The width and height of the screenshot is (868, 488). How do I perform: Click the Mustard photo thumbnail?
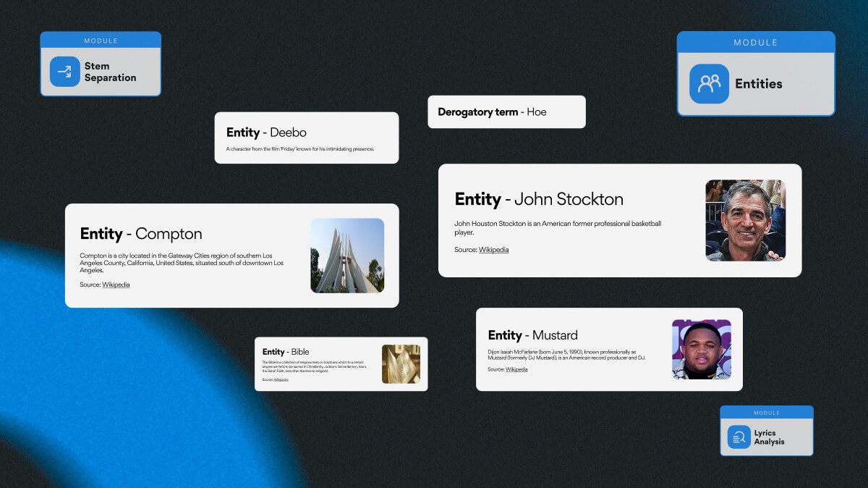coord(702,349)
